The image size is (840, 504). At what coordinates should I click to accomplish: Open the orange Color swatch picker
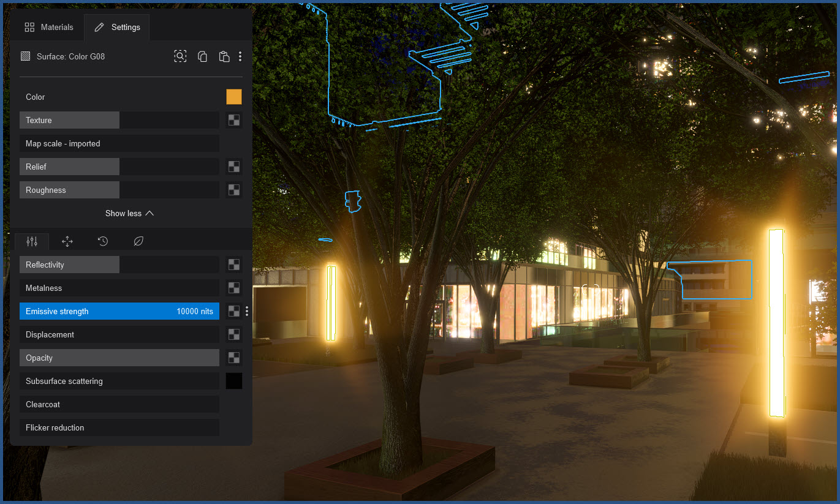(233, 97)
